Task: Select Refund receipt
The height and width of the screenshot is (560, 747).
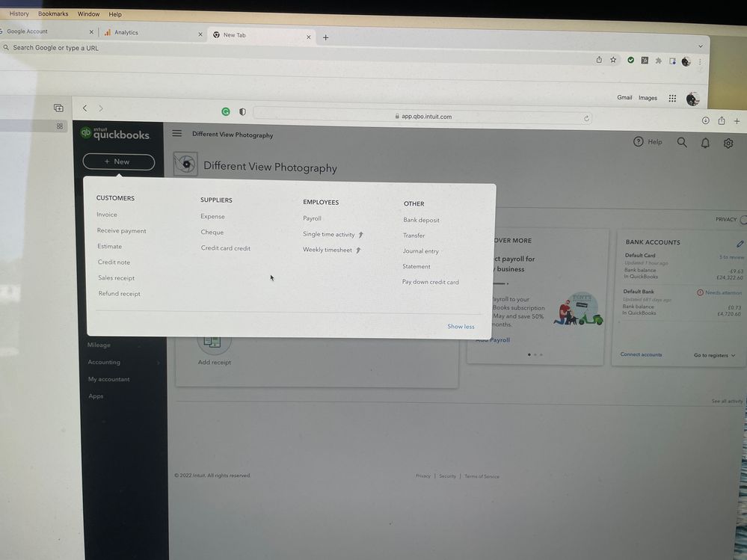Action: [x=119, y=293]
